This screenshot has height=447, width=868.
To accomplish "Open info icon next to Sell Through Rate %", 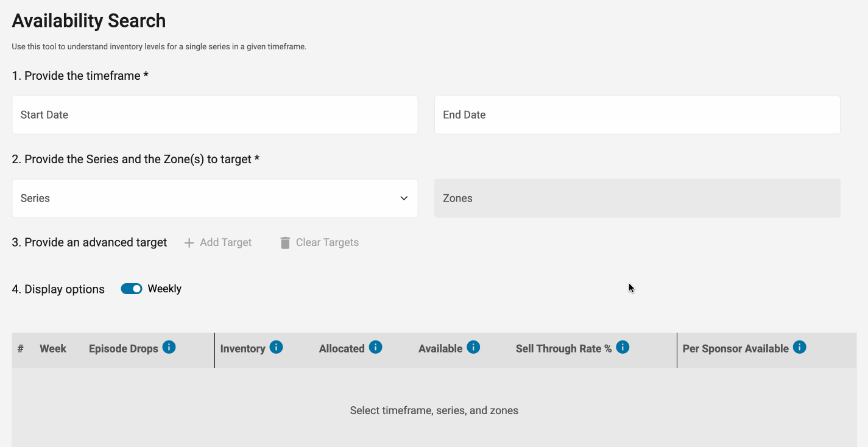I will point(623,347).
